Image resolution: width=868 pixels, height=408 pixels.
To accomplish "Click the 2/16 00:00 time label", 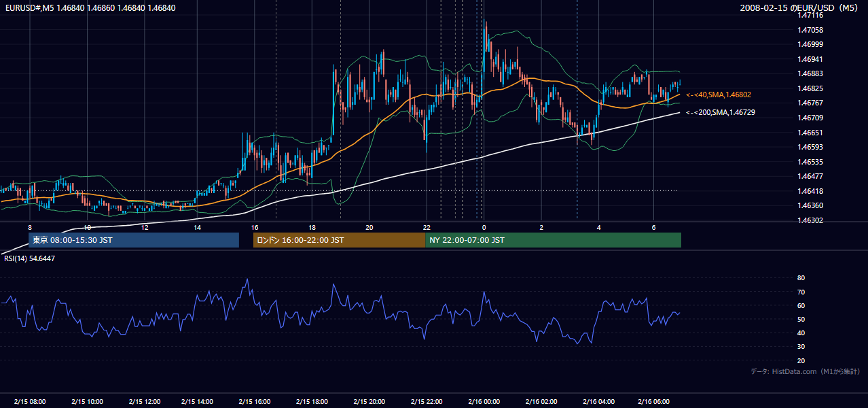I will (484, 402).
